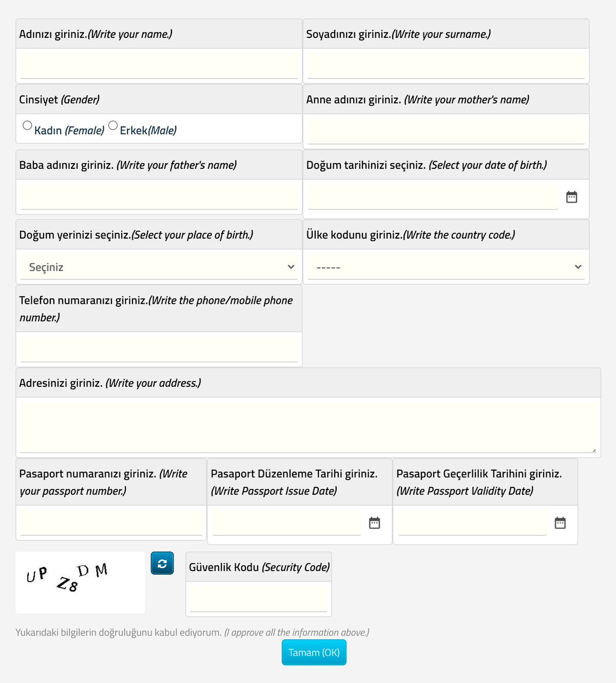The width and height of the screenshot is (616, 683).
Task: Select the Erkek (Male) radio button
Action: coord(113,125)
